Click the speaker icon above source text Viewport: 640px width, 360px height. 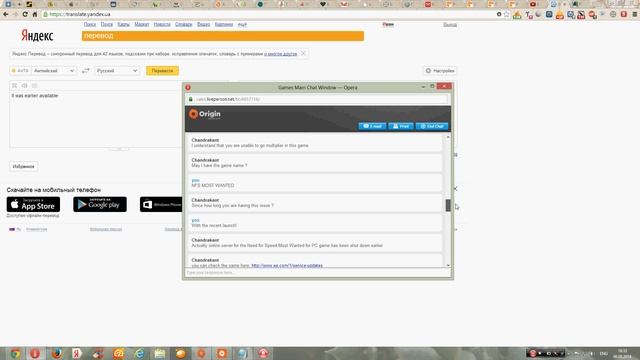(x=24, y=86)
